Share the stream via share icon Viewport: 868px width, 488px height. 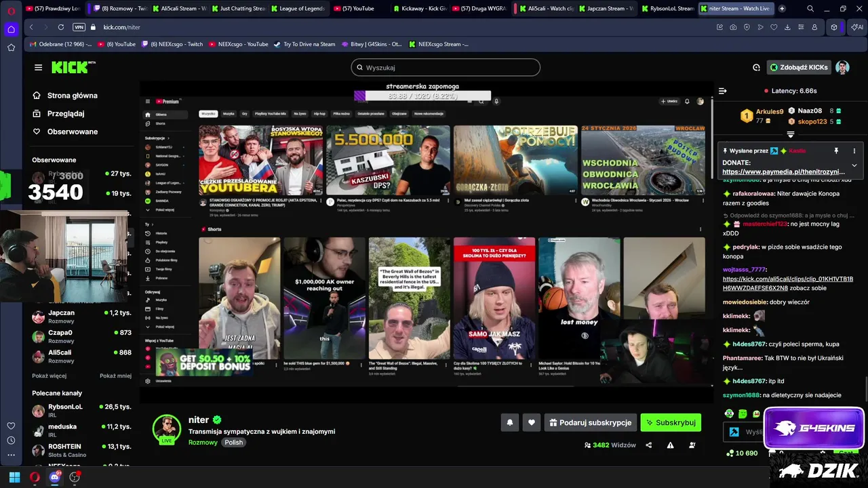click(649, 445)
